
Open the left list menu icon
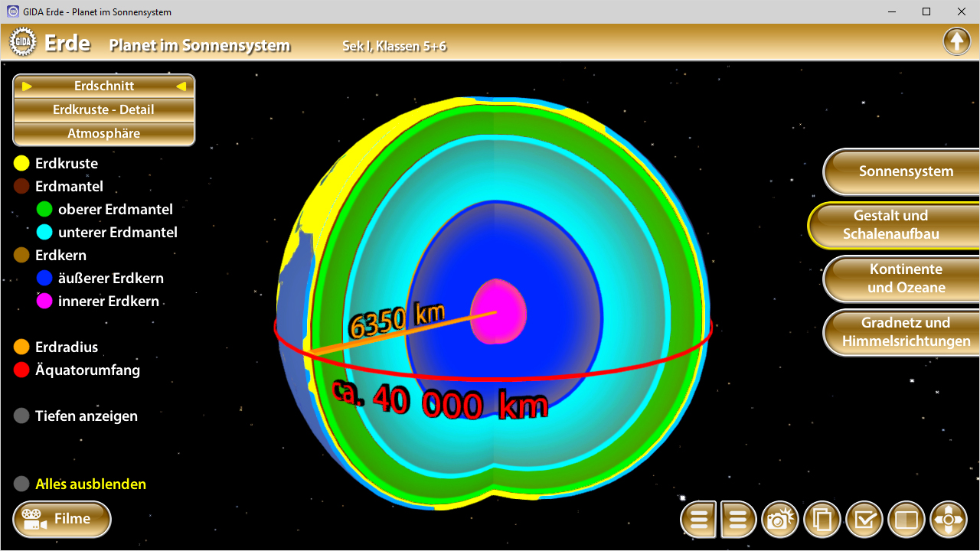tap(697, 519)
